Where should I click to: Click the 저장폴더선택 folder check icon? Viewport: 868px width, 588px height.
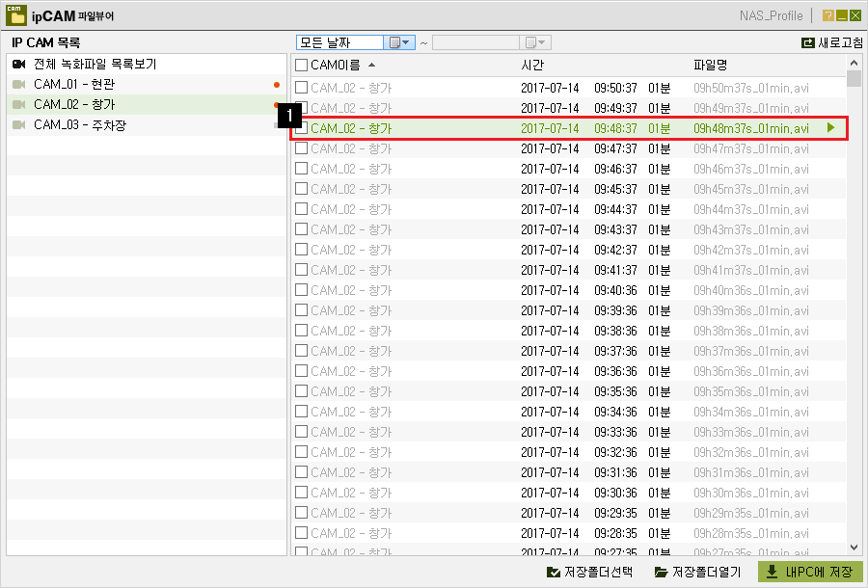(x=553, y=572)
